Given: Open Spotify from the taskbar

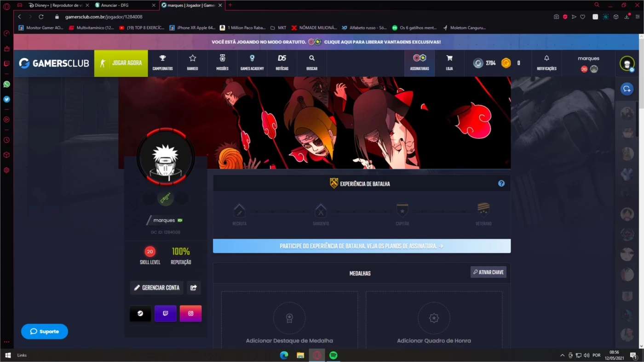Looking at the screenshot, I should [333, 355].
